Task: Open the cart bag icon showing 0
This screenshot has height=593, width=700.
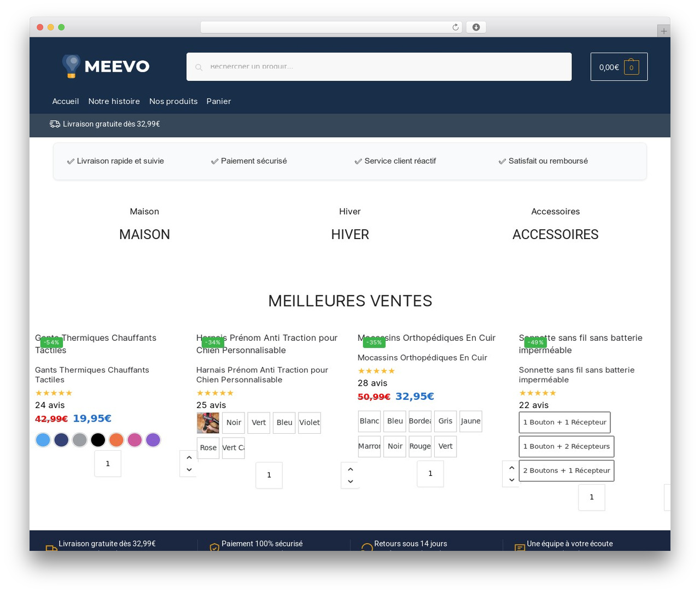Action: coord(631,67)
